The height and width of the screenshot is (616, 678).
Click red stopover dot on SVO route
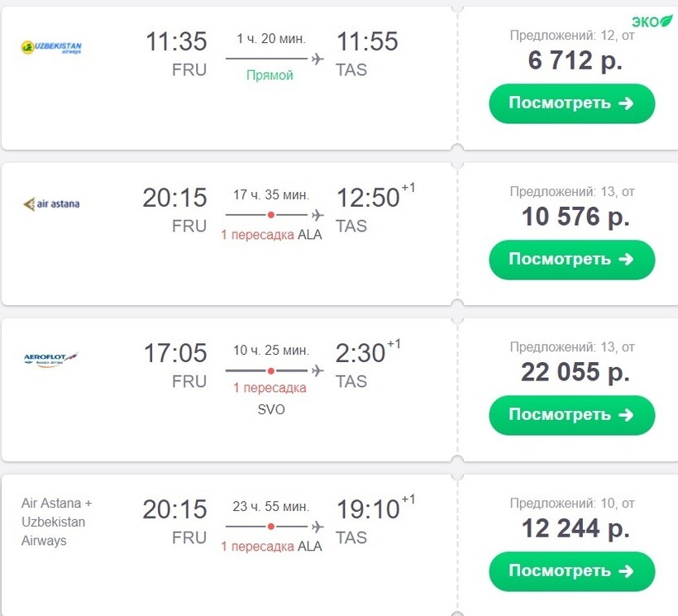click(x=271, y=370)
